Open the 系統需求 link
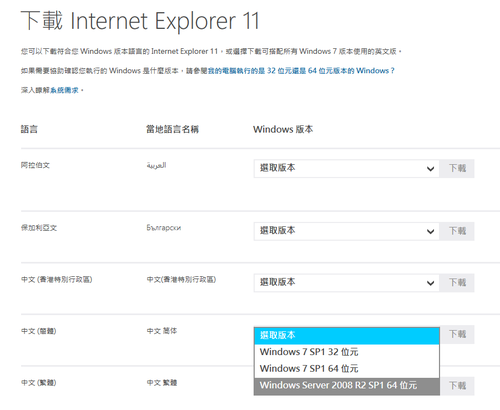 64,90
